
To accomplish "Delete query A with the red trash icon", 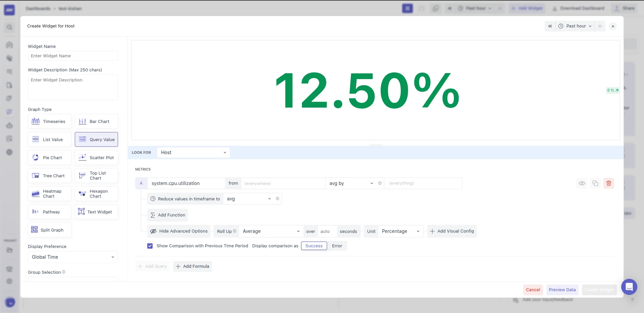I will [x=609, y=183].
